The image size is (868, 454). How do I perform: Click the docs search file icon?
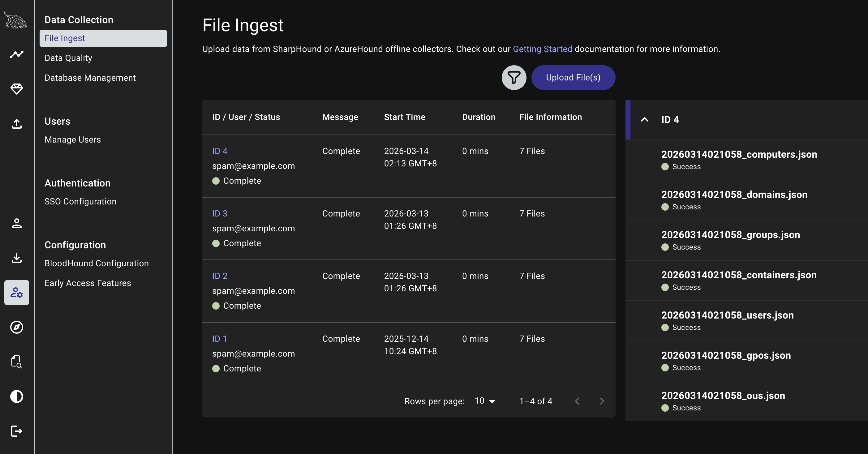(16, 362)
